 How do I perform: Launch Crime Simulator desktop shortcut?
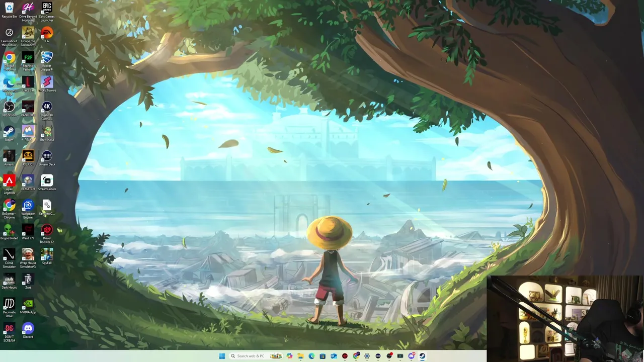pyautogui.click(x=9, y=258)
